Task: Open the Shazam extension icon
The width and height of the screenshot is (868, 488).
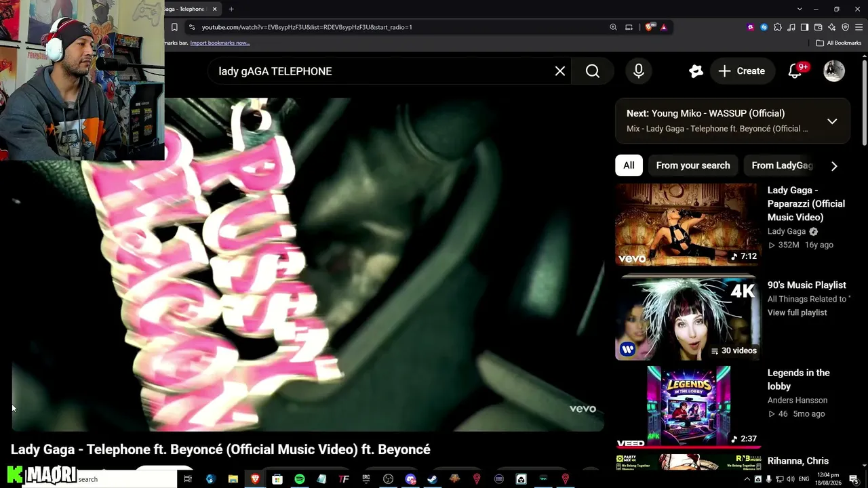Action: coord(764,27)
